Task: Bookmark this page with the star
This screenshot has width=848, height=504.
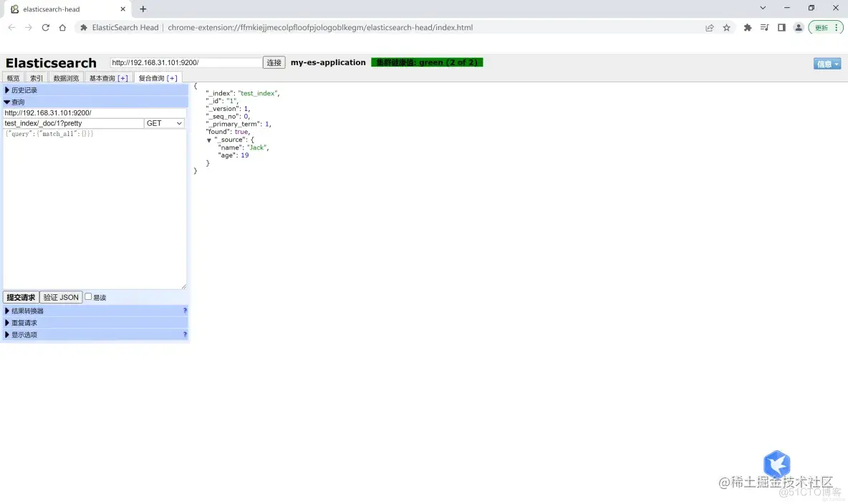Action: [726, 28]
